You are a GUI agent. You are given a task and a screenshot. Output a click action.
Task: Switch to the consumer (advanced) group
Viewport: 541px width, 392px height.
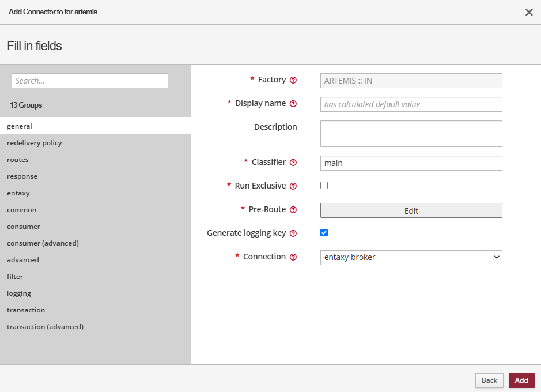pos(43,243)
